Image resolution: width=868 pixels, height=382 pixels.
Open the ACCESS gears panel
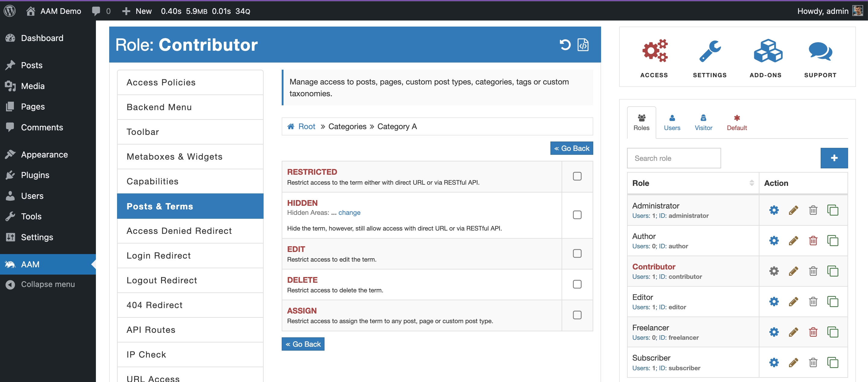[654, 58]
